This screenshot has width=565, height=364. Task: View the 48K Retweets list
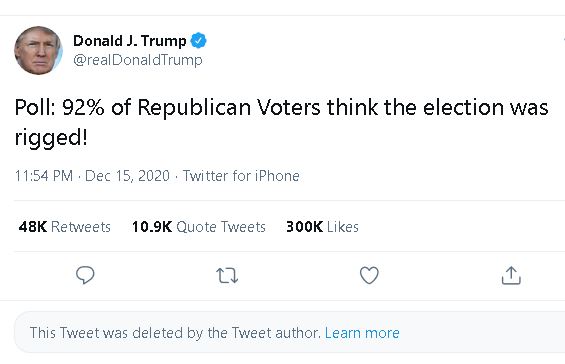click(64, 227)
